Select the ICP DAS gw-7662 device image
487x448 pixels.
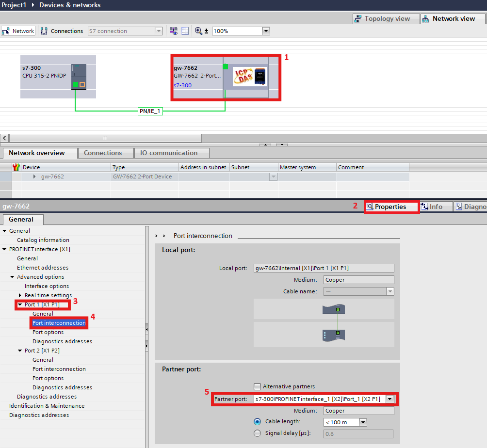click(x=249, y=77)
